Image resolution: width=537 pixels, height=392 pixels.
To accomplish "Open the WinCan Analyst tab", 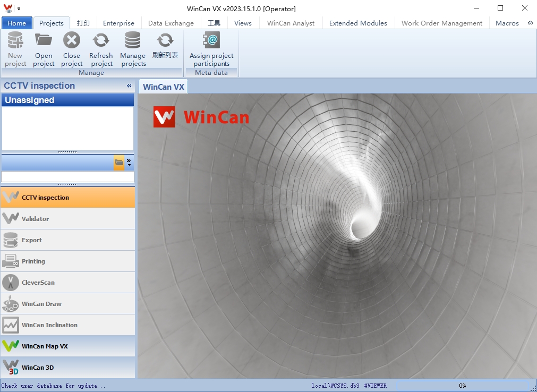I will [x=291, y=23].
